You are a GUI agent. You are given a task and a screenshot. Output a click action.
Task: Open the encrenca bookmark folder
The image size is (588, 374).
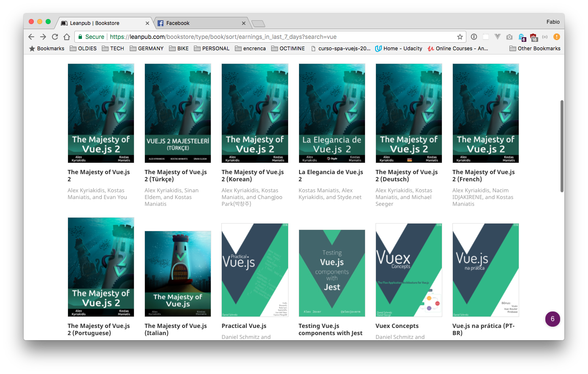pos(250,49)
